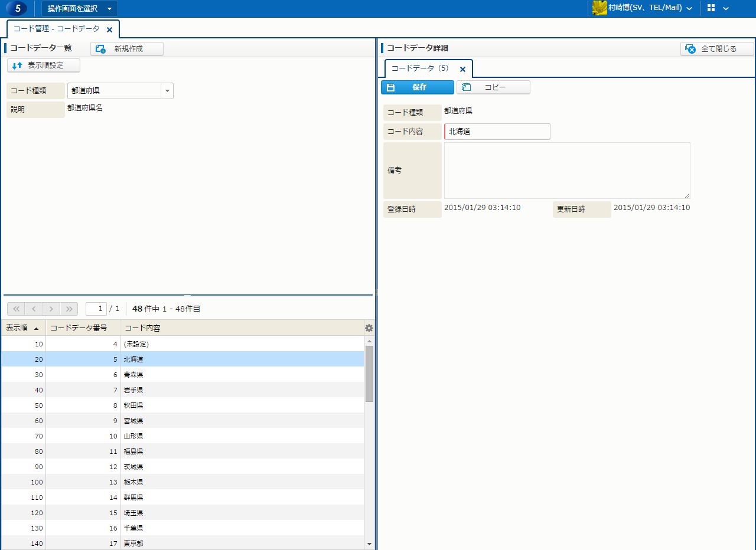Close the コード管理 - コードデータ tab
The image size is (756, 550).
pyautogui.click(x=109, y=30)
